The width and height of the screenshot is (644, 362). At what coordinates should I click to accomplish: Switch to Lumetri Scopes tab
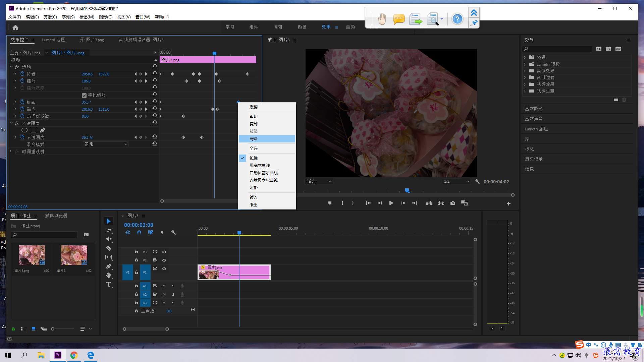point(54,40)
